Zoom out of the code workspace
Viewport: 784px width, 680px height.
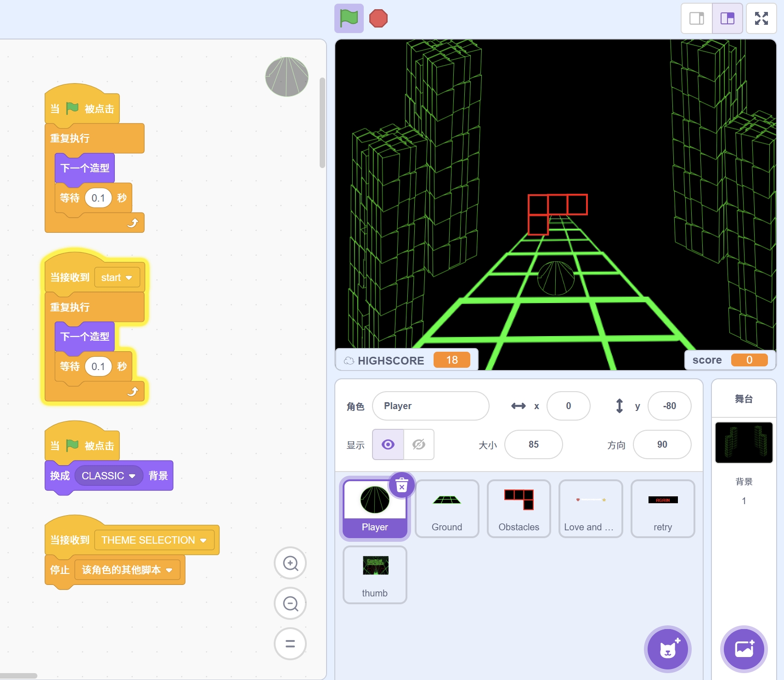coord(290,603)
